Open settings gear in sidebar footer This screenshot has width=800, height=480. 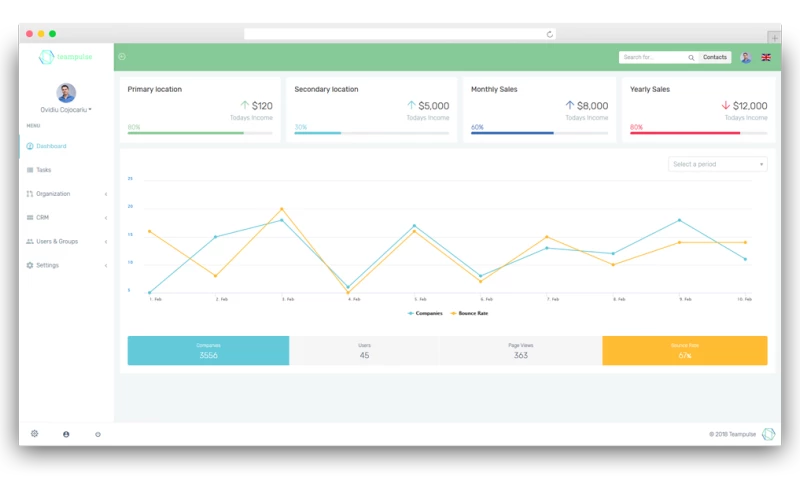[34, 434]
